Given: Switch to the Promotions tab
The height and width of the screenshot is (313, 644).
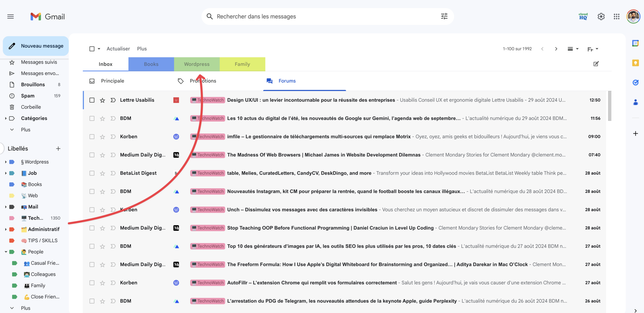Looking at the screenshot, I should click(203, 81).
